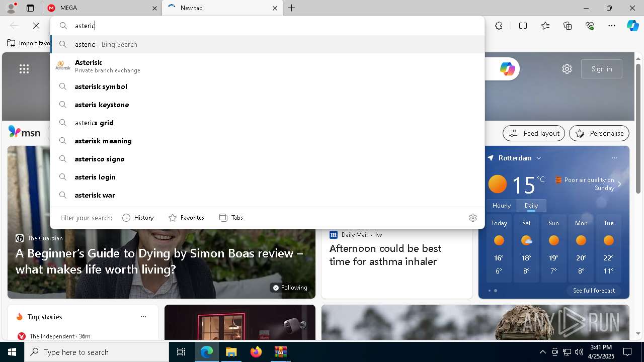Viewport: 644px width, 362px height.
Task: Open File Explorer from the taskbar
Action: 231,352
